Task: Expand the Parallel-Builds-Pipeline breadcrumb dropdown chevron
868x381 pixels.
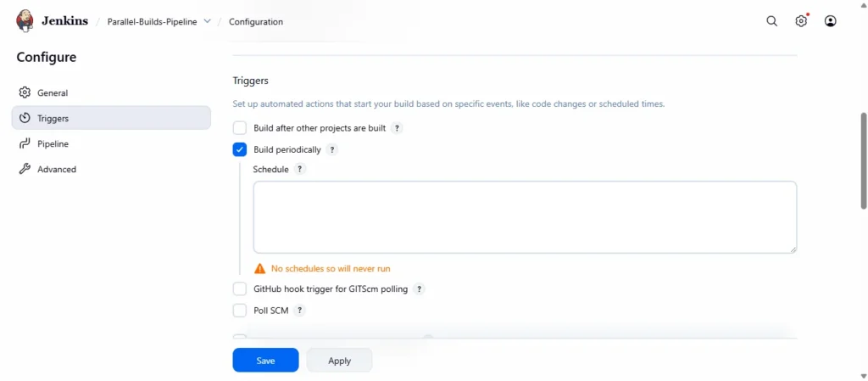Action: pos(207,21)
